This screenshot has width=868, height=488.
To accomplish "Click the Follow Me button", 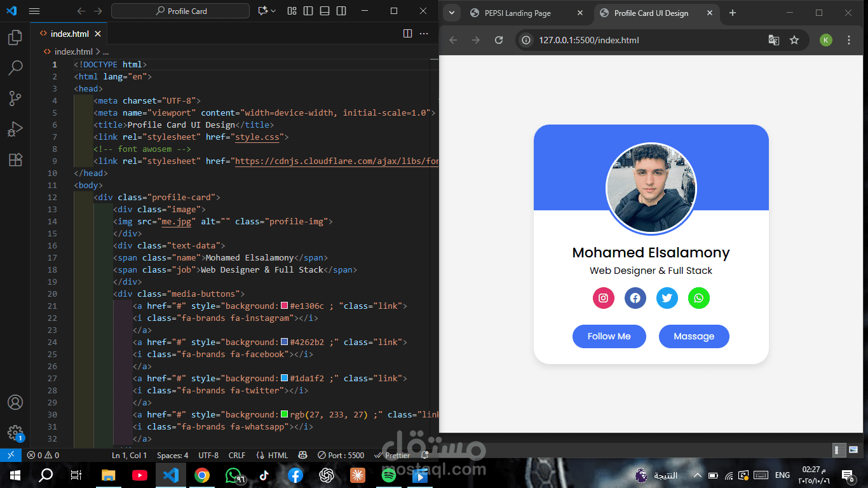I will click(608, 336).
